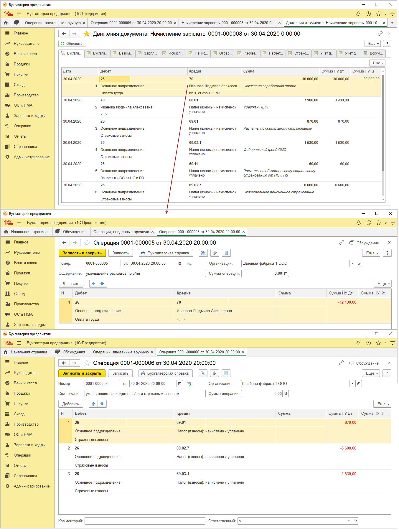This screenshot has width=399, height=532.
Task: Open hamburger menu in top window header
Action: click(x=19, y=14)
